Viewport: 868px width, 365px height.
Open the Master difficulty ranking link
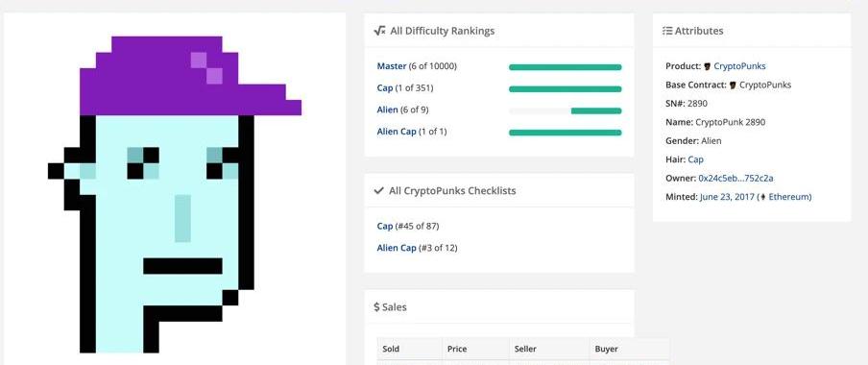pyautogui.click(x=392, y=66)
